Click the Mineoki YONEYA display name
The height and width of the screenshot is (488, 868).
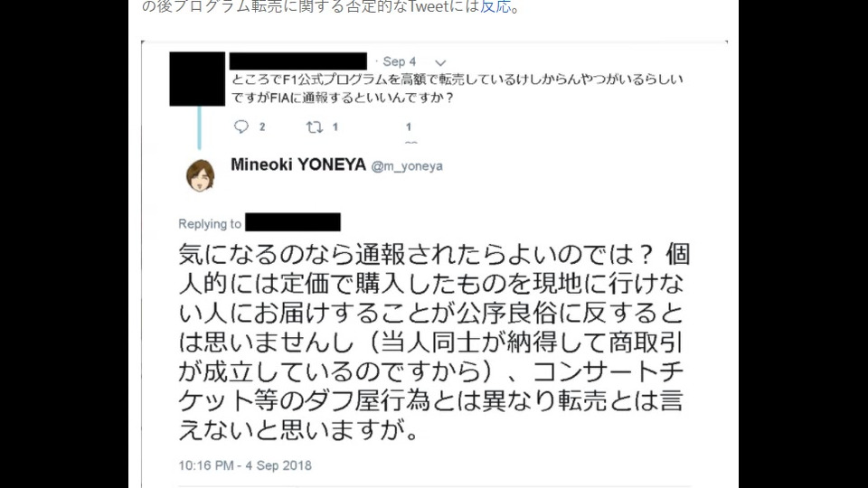click(298, 164)
